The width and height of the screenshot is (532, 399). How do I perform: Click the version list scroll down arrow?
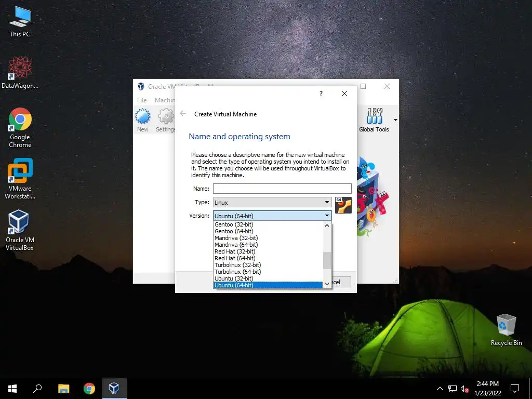tap(327, 284)
